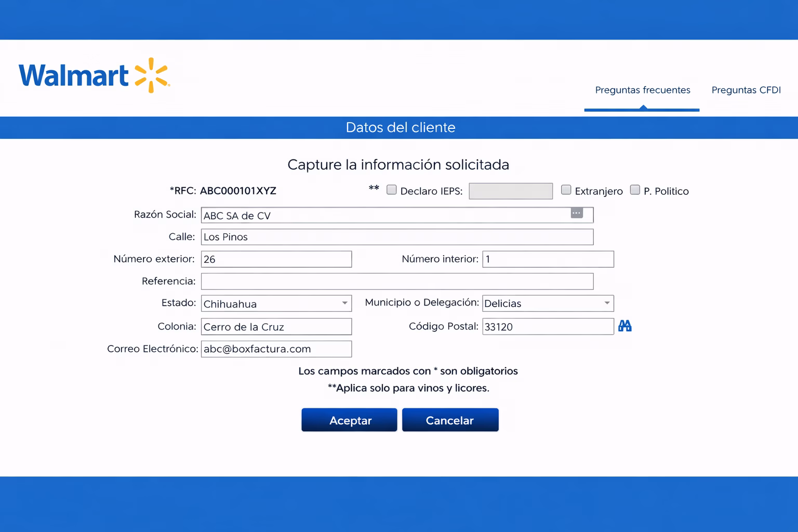
Task: Click the note about campos obligatorios
Action: pos(408,371)
